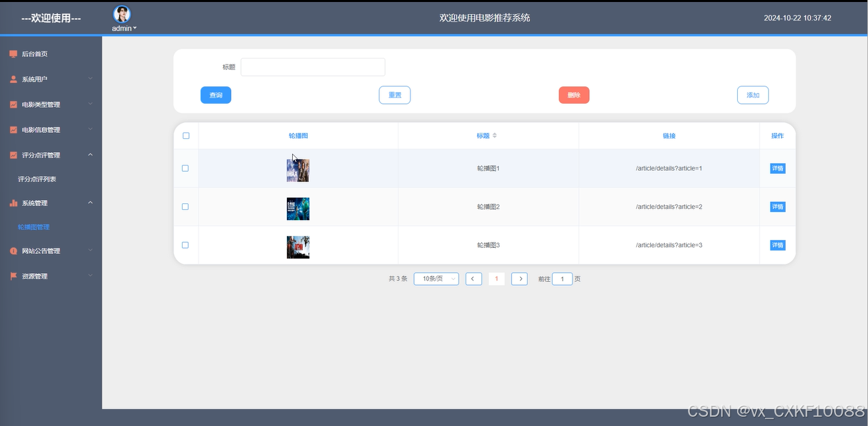Click link text /article/details?article=2
Image resolution: width=868 pixels, height=426 pixels.
coord(669,207)
